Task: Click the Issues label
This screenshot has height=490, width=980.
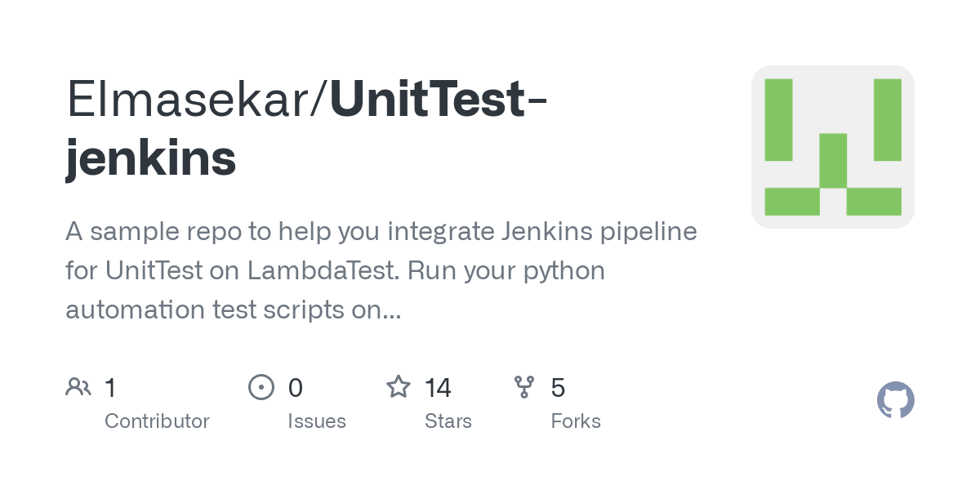Action: click(x=317, y=421)
